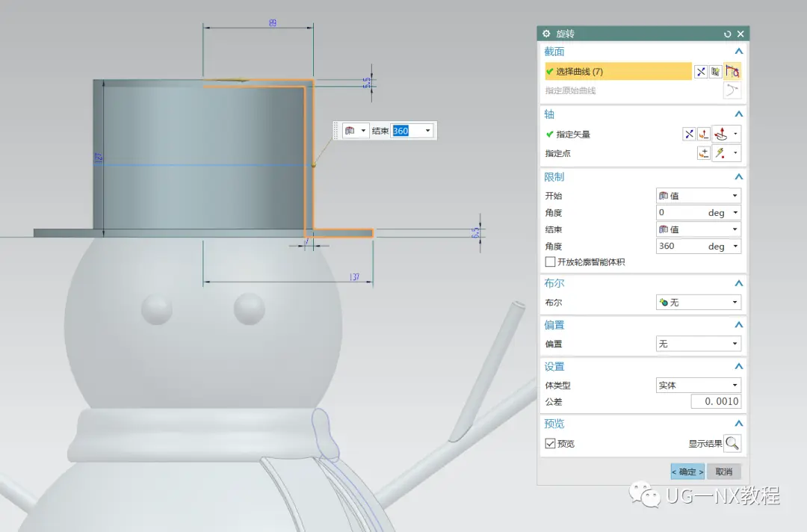807x532 pixels.
Task: Collapse the 预览 section
Action: 738,424
